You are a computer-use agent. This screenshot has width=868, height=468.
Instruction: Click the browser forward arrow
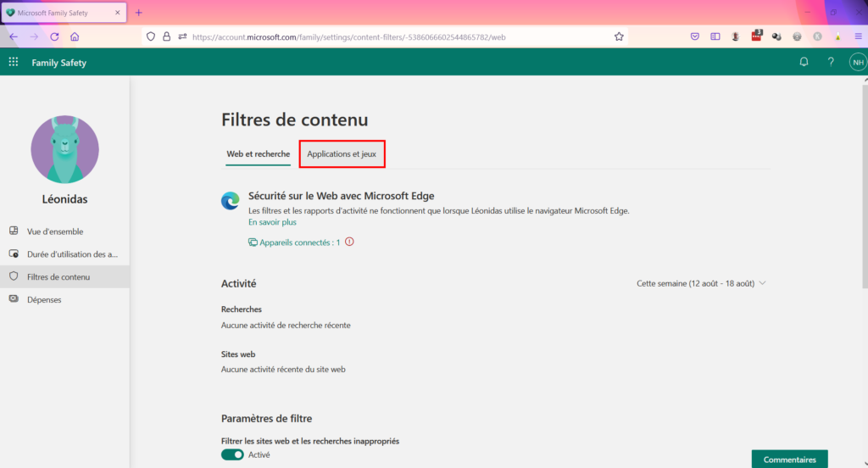coord(34,36)
